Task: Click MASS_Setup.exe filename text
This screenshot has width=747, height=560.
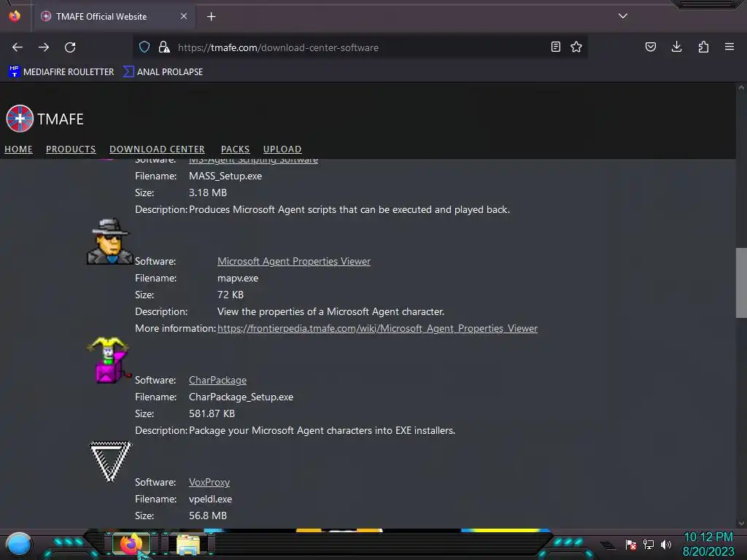Action: click(x=225, y=176)
